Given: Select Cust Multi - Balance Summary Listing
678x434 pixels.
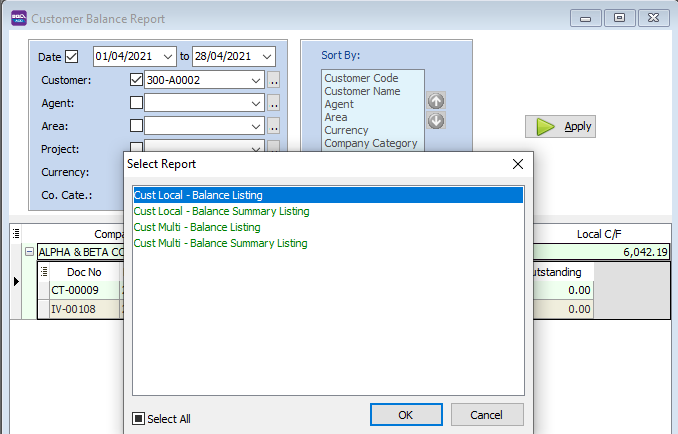Looking at the screenshot, I should [221, 243].
